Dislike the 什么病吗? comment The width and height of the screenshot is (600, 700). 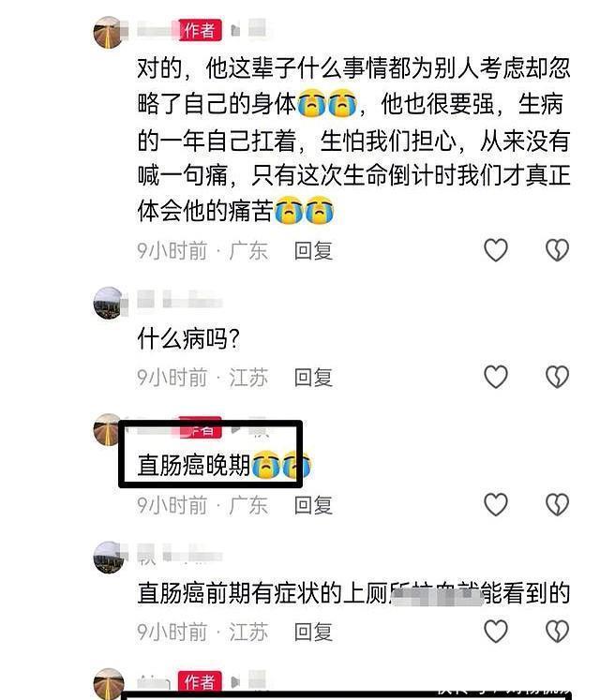[x=557, y=377]
